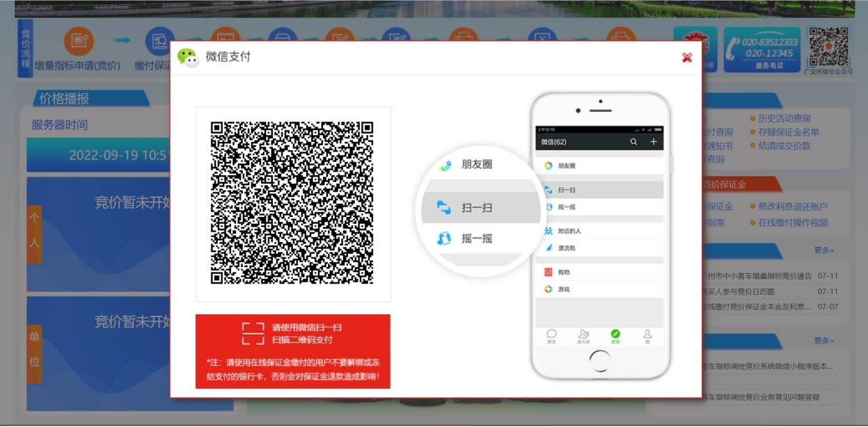Open the 修改利息退还账户 link
The height and width of the screenshot is (427, 868).
(x=793, y=207)
